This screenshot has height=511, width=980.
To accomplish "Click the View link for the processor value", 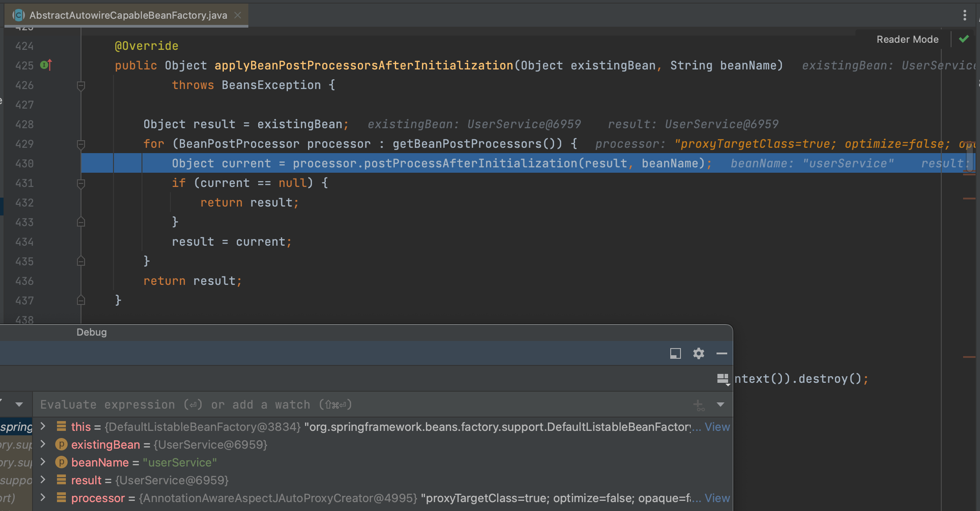I will tap(717, 498).
